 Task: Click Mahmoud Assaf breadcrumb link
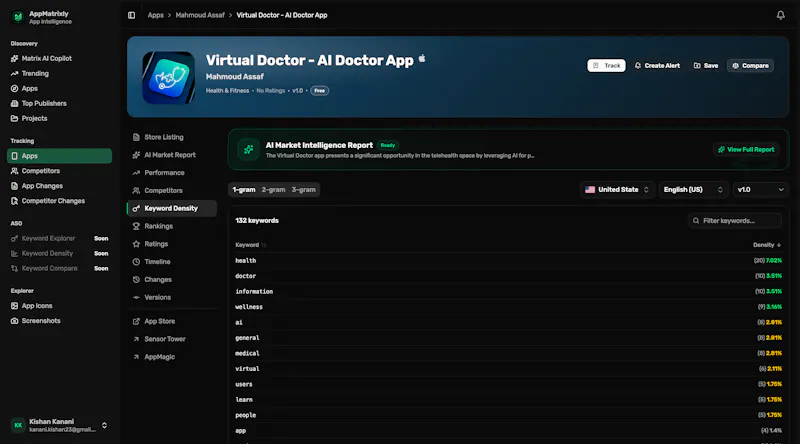point(200,15)
